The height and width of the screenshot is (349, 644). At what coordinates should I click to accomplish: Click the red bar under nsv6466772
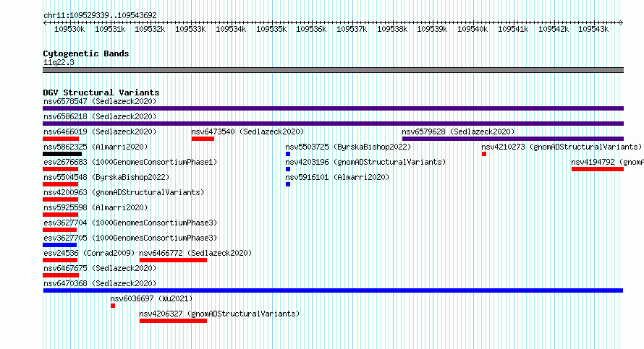[x=174, y=260]
